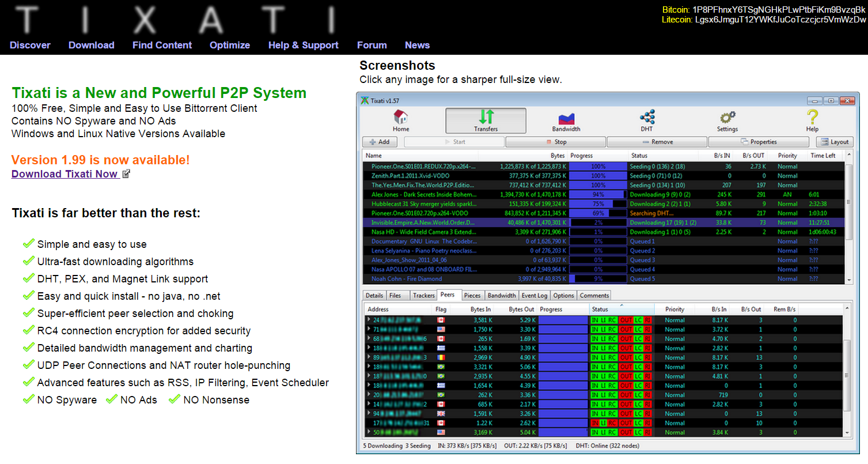868x464 pixels.
Task: Visit the Forum navigation link
Action: tap(372, 45)
